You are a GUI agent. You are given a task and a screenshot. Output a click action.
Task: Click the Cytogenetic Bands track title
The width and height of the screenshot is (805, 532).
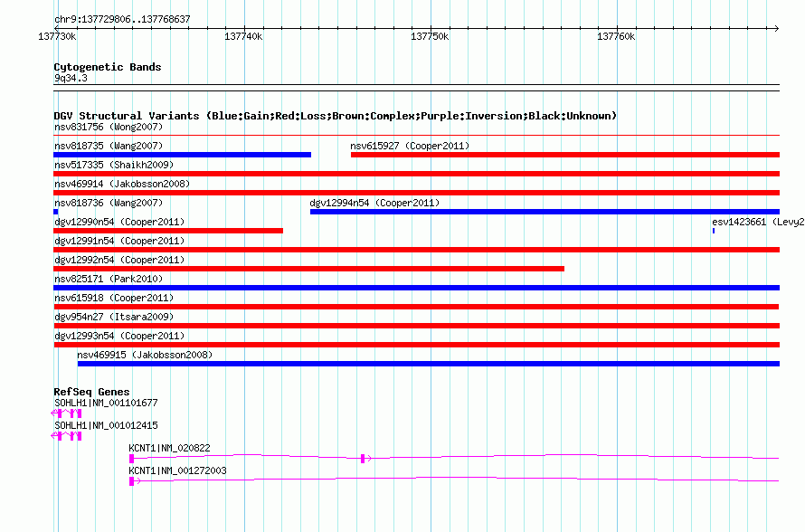108,67
